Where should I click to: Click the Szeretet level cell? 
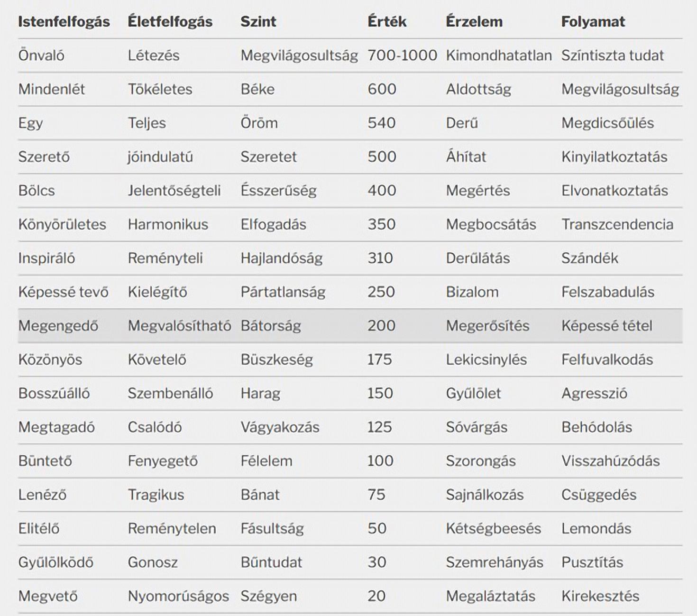(268, 157)
